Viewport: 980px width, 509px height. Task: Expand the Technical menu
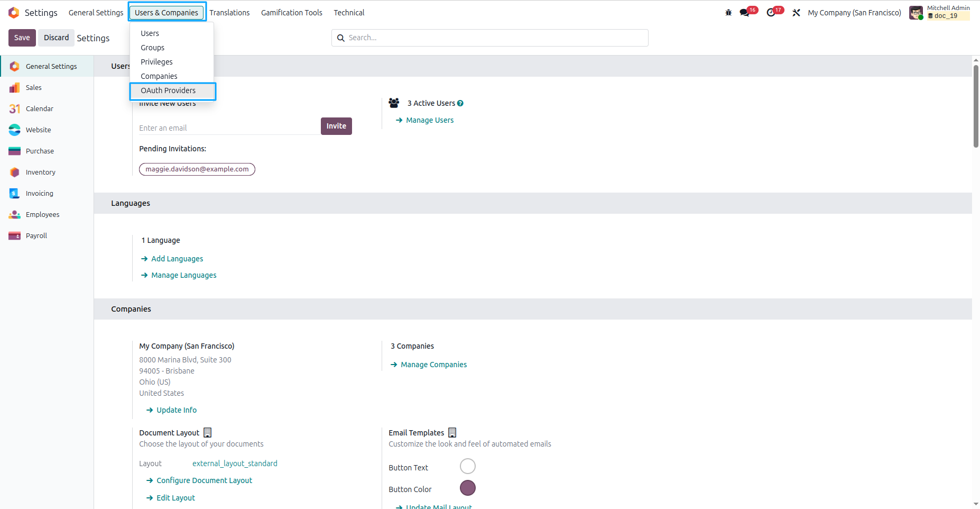pyautogui.click(x=349, y=13)
